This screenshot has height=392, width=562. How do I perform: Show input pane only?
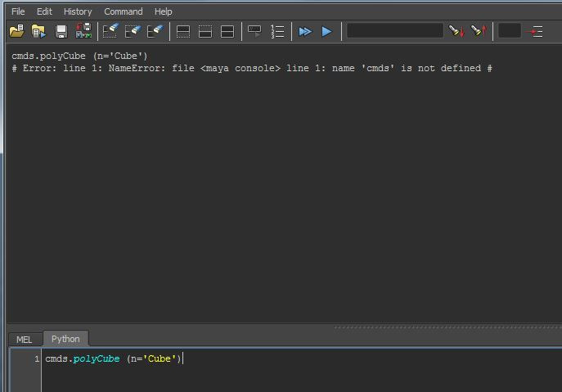point(205,32)
